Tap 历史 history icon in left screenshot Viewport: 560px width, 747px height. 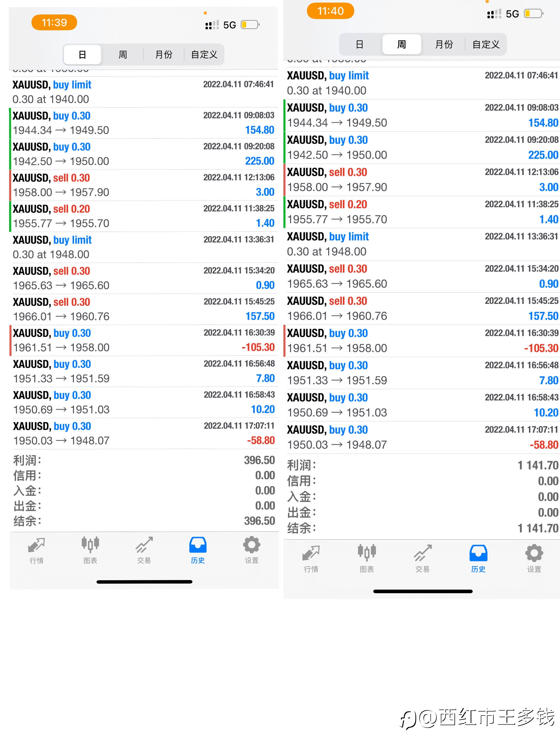(198, 550)
